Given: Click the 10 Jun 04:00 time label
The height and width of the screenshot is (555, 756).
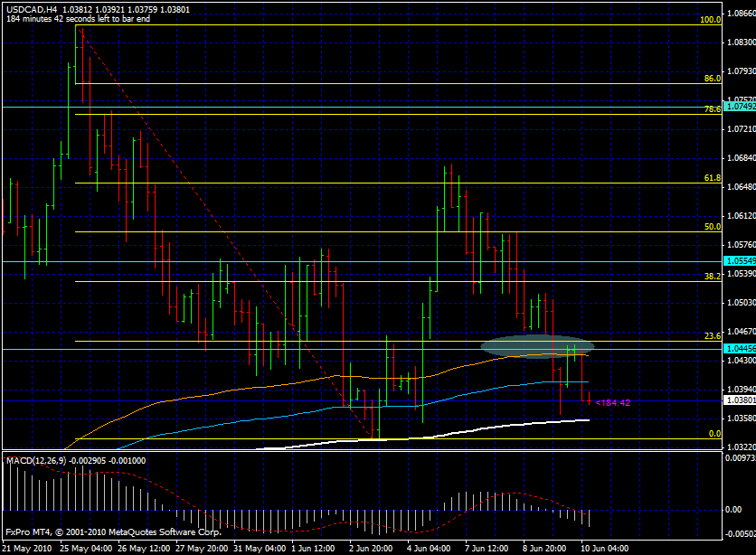Looking at the screenshot, I should click(605, 549).
